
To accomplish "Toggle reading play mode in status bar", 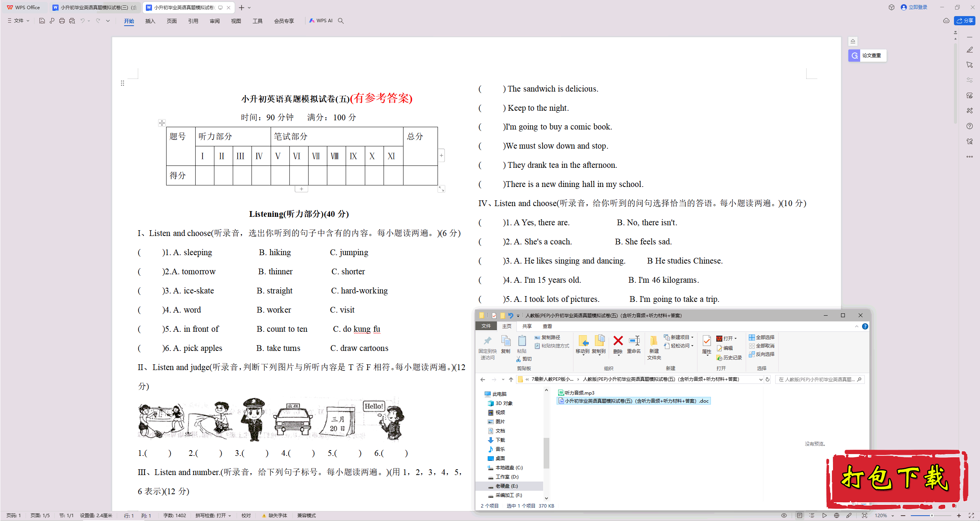I will click(824, 516).
